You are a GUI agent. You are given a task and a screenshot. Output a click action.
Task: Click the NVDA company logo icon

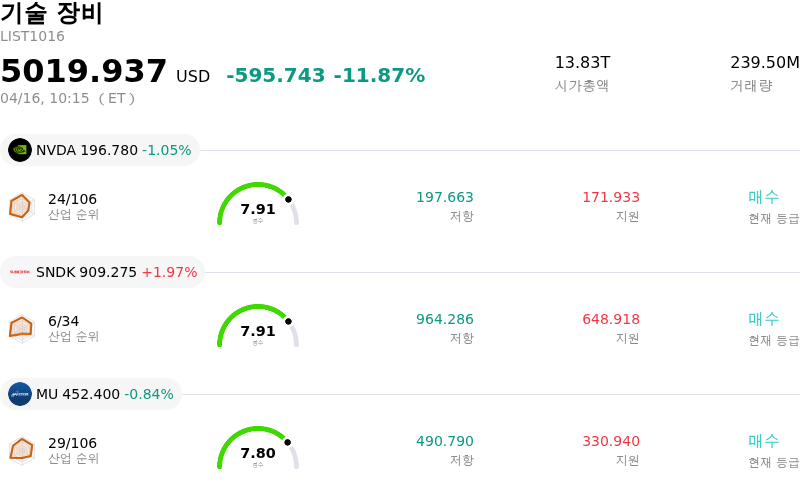pos(20,150)
